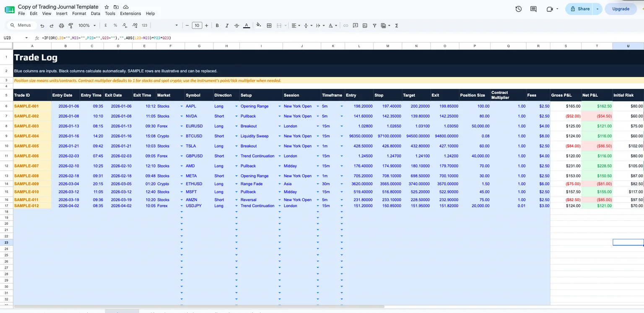
Task: Click the BTCUSD symbol cell
Action: point(199,136)
